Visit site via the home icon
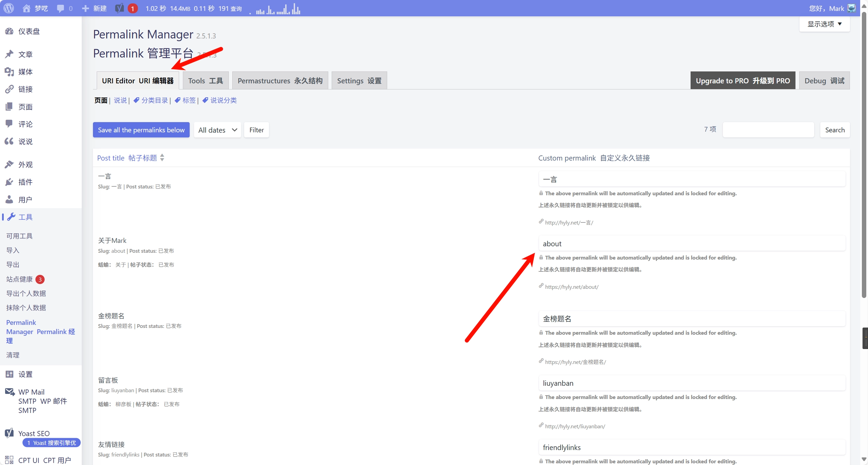868x465 pixels. (x=26, y=8)
